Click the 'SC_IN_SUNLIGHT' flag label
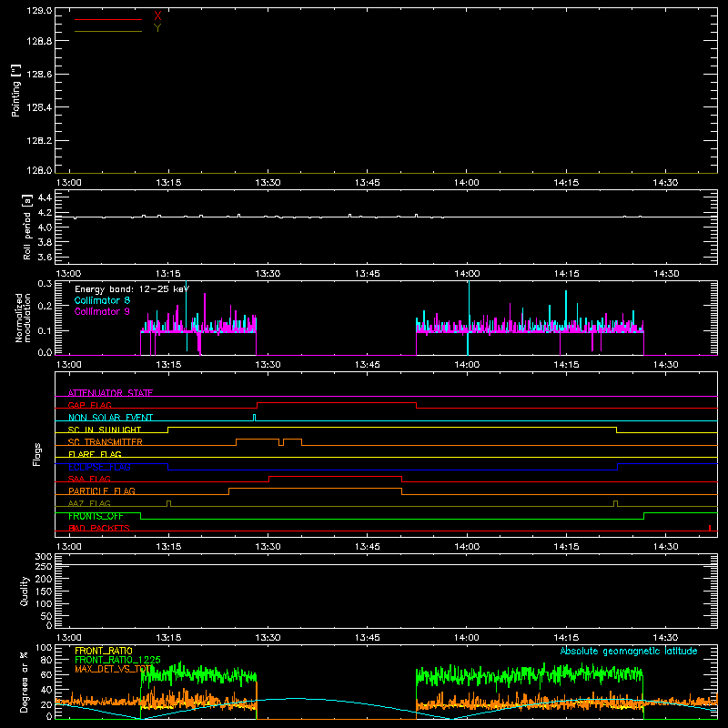This screenshot has height=728, width=728. coord(105,430)
